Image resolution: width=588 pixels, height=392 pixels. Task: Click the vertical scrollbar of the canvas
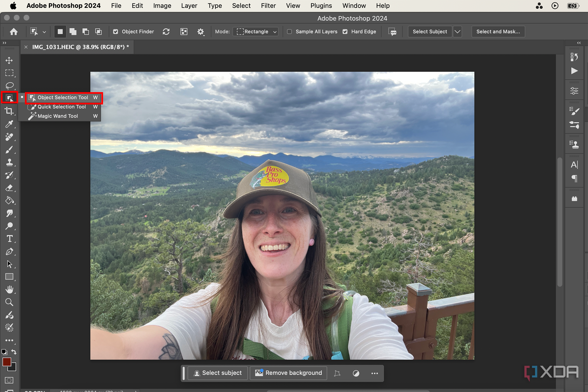(559, 222)
